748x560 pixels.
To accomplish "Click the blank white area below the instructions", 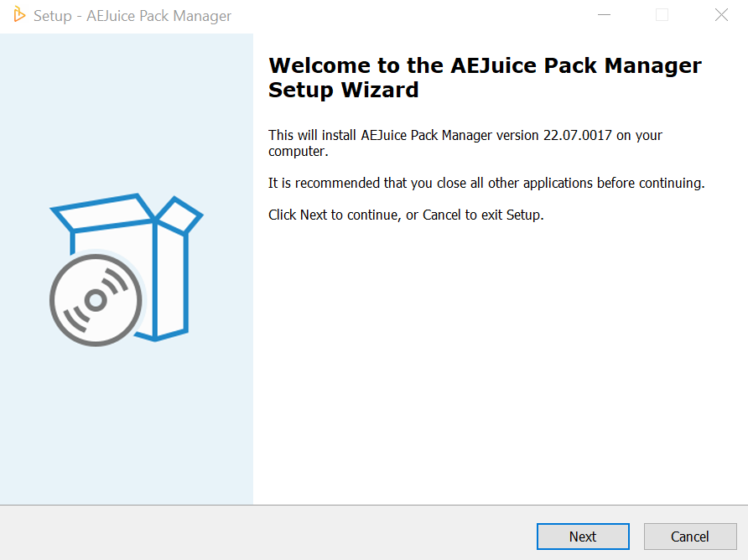I will coord(499,360).
